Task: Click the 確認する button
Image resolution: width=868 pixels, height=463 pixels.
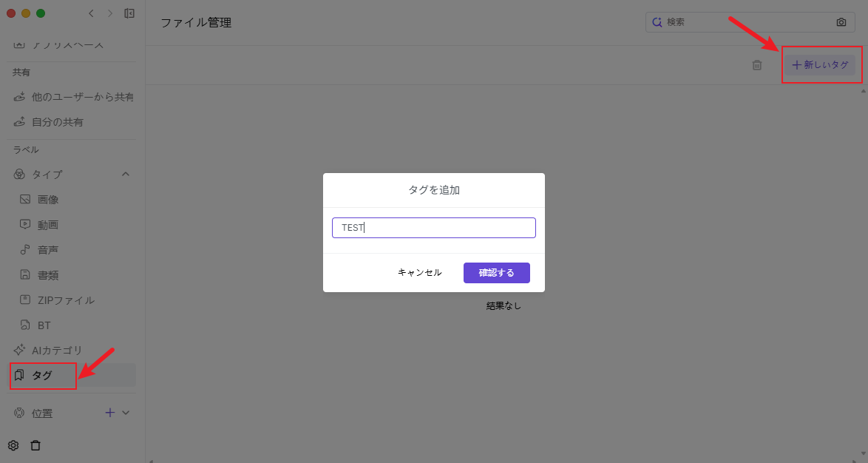Action: point(496,272)
